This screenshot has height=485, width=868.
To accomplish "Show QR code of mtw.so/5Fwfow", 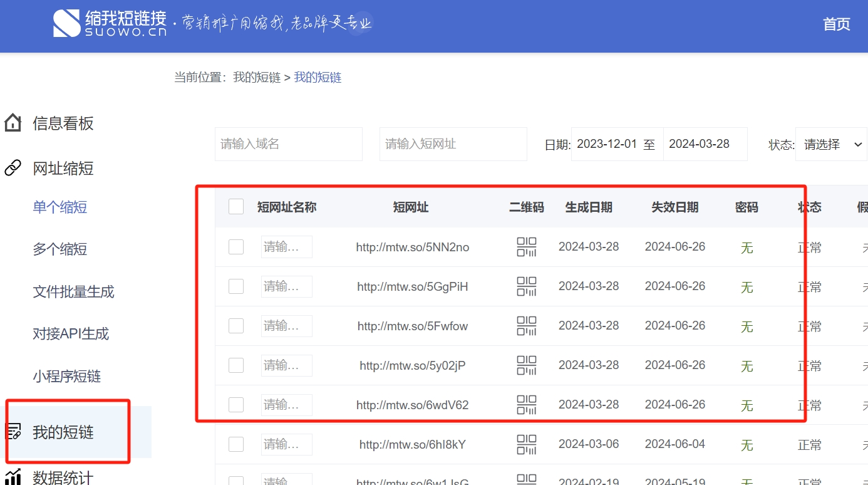I will 527,326.
